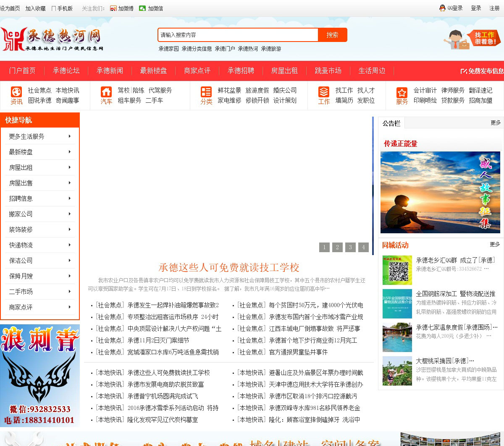This screenshot has width=504, height=446.
Task: Click the 分类 list category icon
Action: (x=206, y=92)
